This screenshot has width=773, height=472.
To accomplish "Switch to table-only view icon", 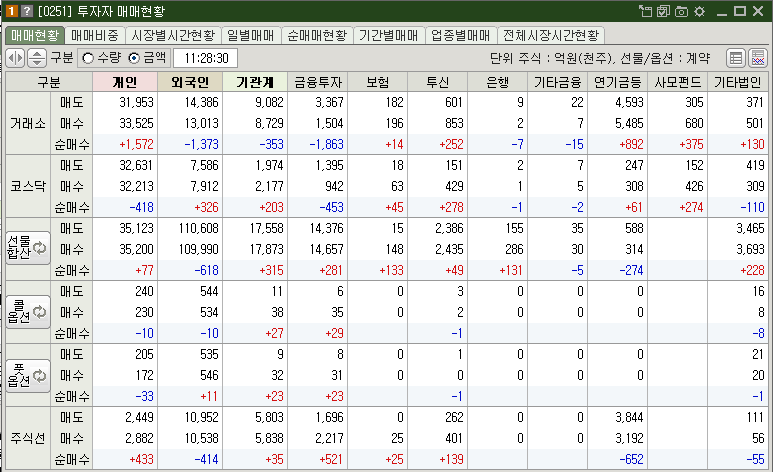I will coord(736,58).
